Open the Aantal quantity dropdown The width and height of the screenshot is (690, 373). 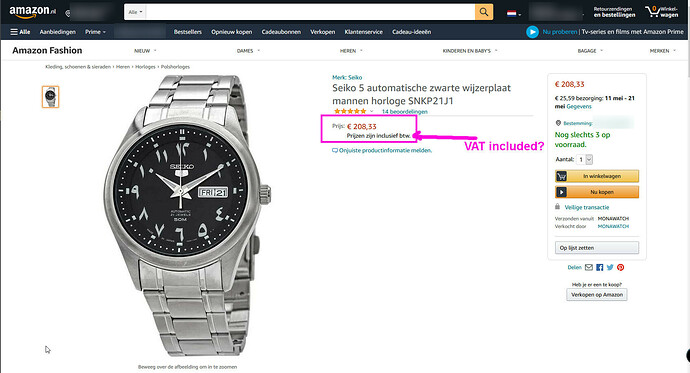585,159
